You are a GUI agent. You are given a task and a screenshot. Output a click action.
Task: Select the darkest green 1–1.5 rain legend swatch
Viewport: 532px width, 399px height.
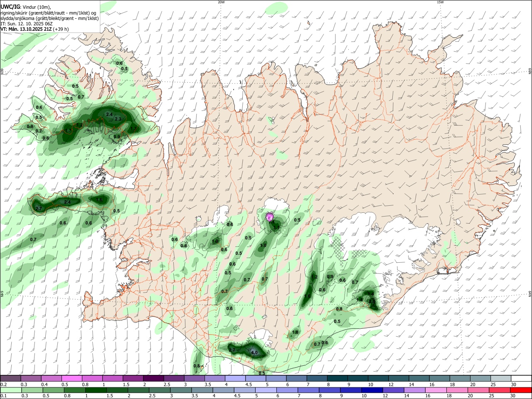96,390
